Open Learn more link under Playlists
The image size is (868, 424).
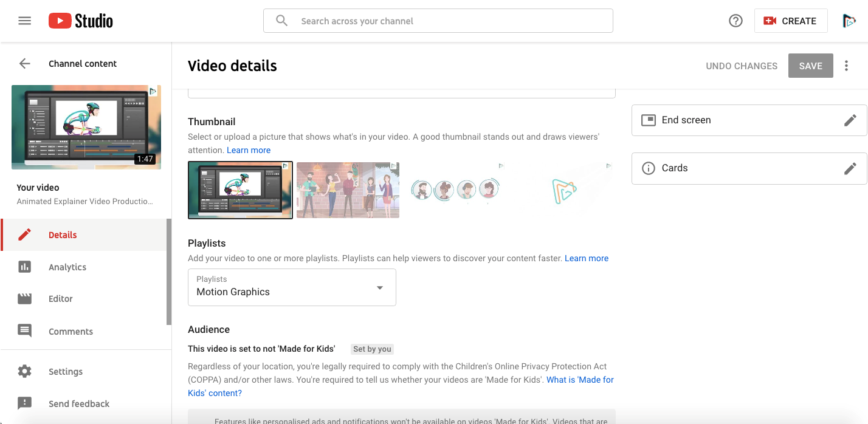(587, 258)
